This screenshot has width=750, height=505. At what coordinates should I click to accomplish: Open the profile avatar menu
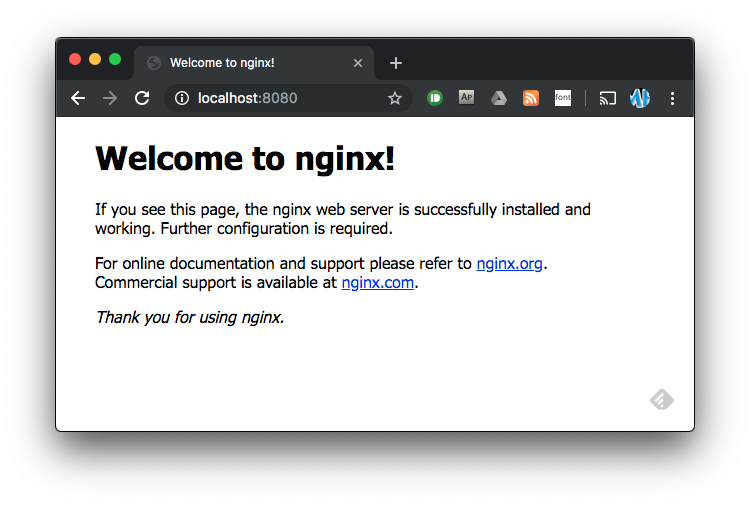(x=640, y=98)
